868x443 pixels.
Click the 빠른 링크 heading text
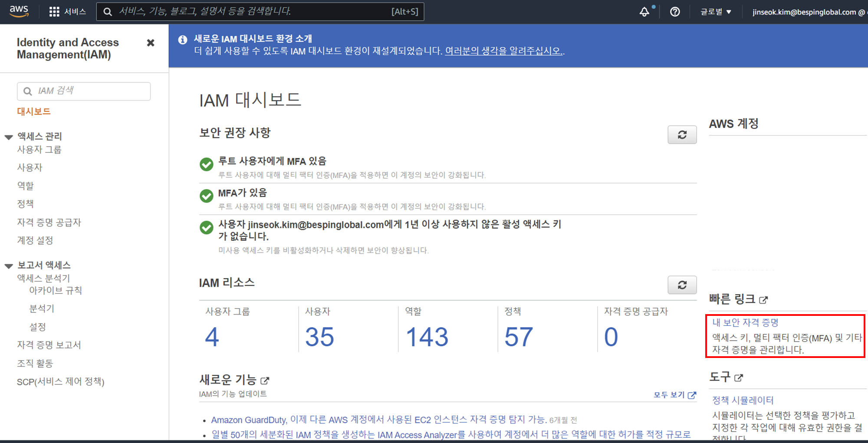[732, 299]
